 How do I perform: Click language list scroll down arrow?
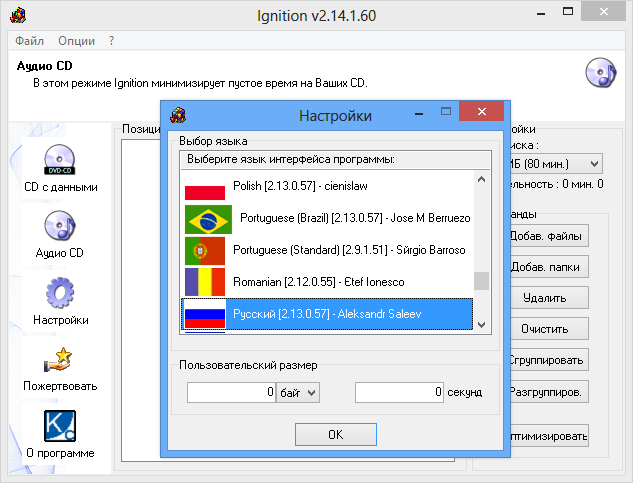click(481, 324)
